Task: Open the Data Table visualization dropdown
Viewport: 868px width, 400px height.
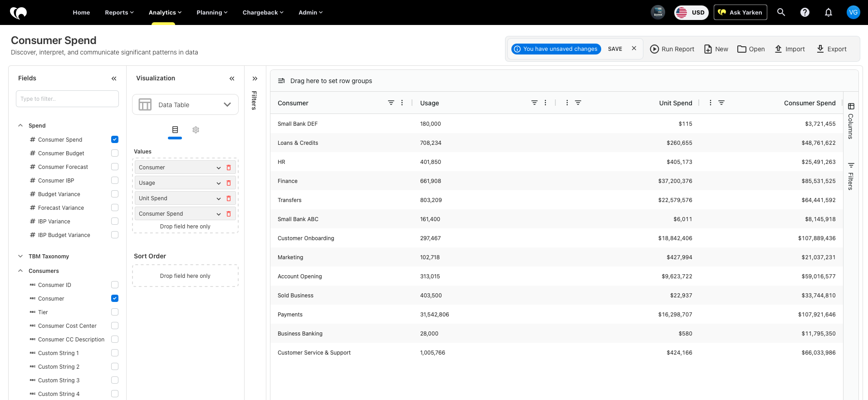Action: (x=185, y=105)
